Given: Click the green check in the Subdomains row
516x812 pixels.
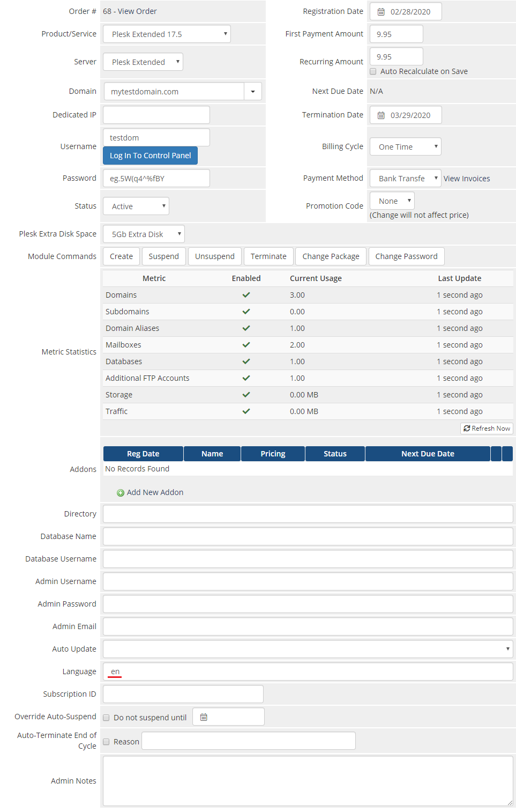Looking at the screenshot, I should 246,312.
